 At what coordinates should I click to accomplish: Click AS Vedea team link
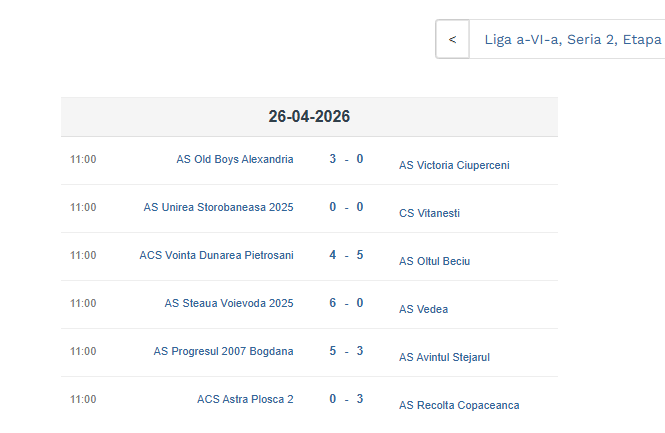tap(423, 309)
